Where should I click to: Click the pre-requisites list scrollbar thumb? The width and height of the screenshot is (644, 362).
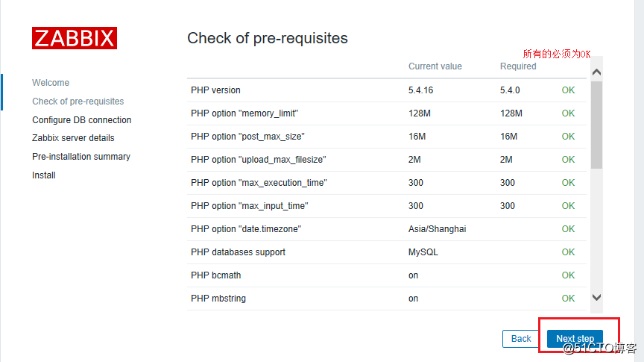click(596, 125)
